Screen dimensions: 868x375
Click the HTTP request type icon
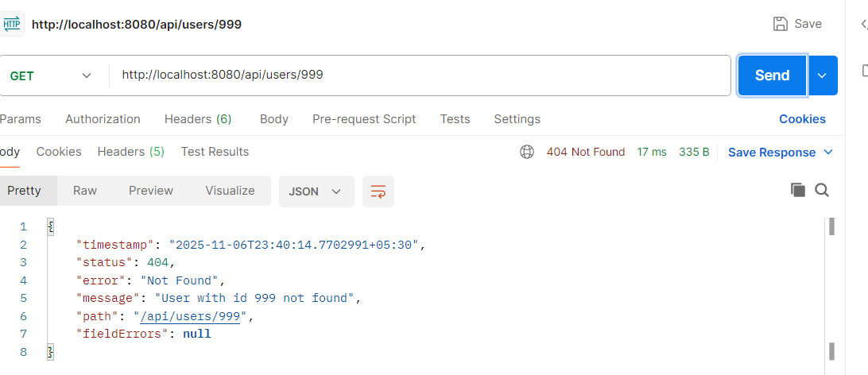point(13,24)
